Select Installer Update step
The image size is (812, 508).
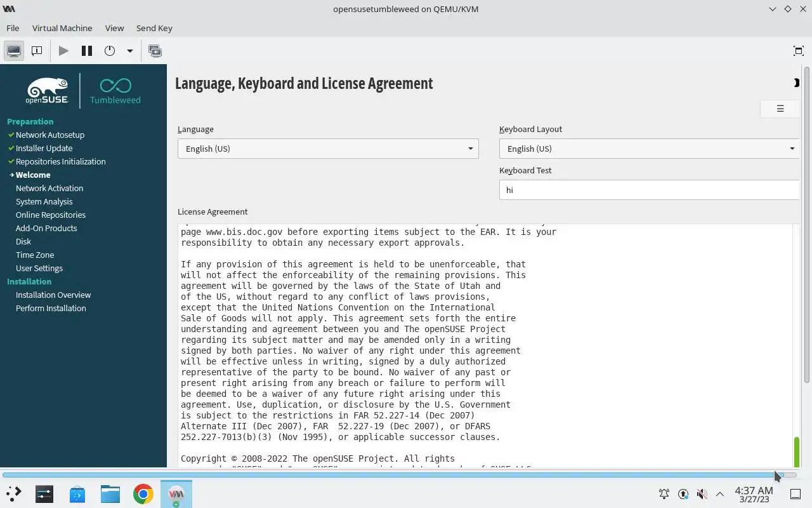[44, 148]
